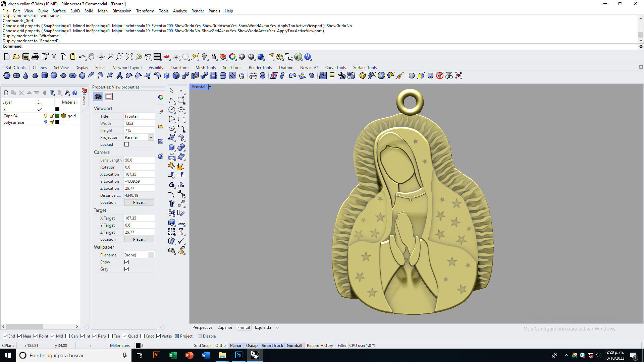
Task: Click the Zoom Extents icon
Action: (129, 57)
